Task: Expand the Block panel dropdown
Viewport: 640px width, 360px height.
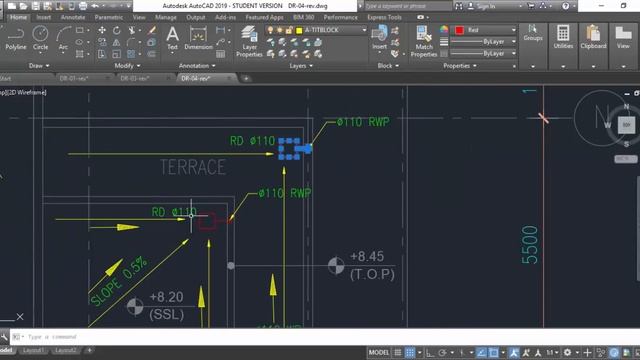Action: (388, 66)
